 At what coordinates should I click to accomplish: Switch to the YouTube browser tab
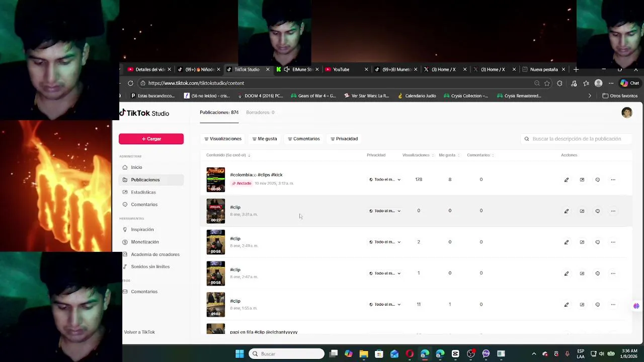click(347, 69)
